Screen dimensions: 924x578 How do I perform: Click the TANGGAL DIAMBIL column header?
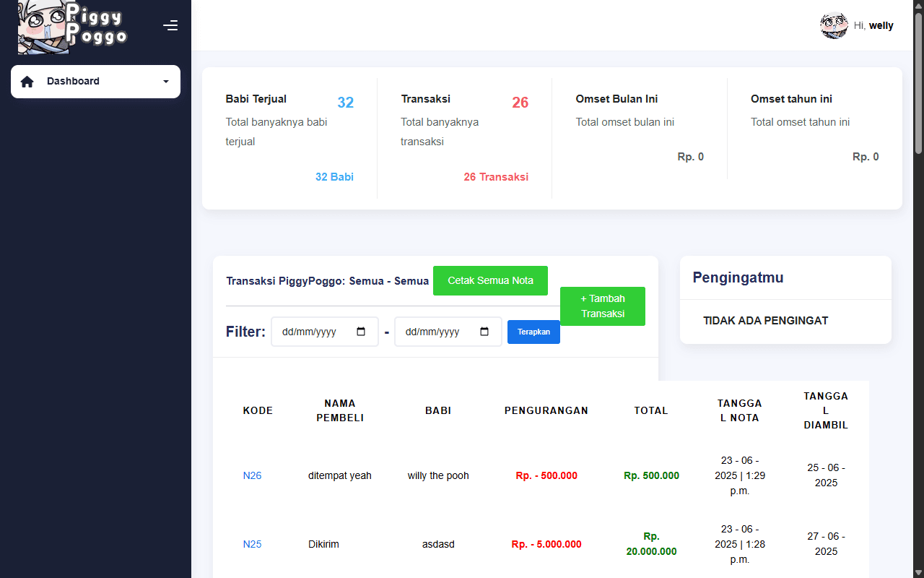coord(826,410)
